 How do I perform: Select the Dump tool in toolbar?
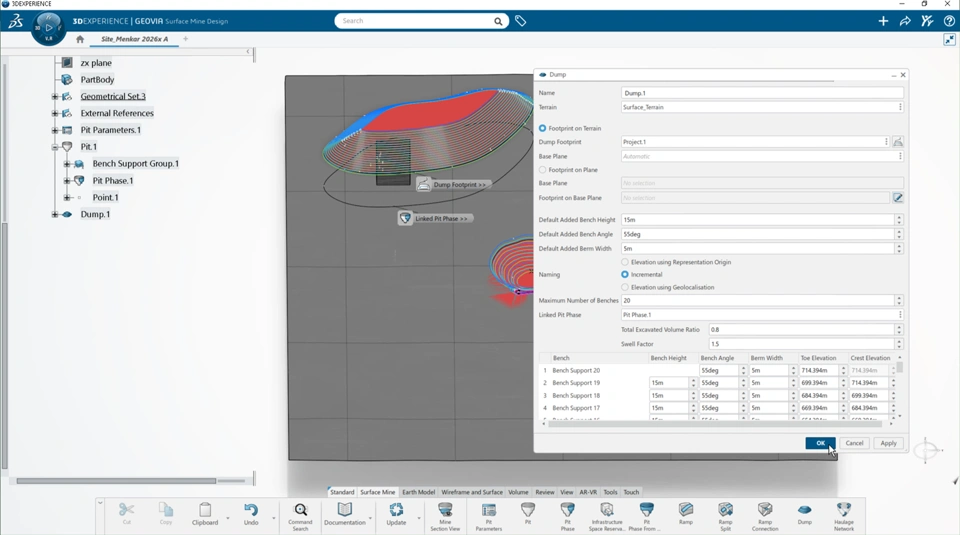804,514
